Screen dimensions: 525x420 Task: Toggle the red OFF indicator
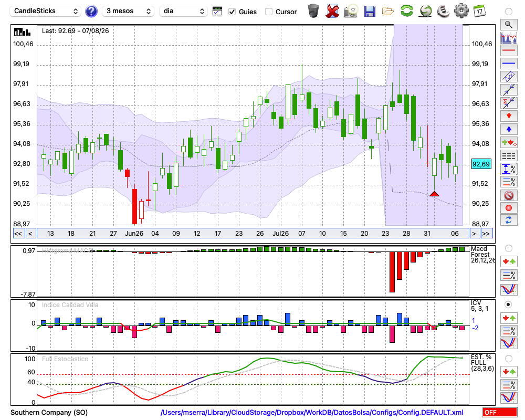pyautogui.click(x=500, y=412)
